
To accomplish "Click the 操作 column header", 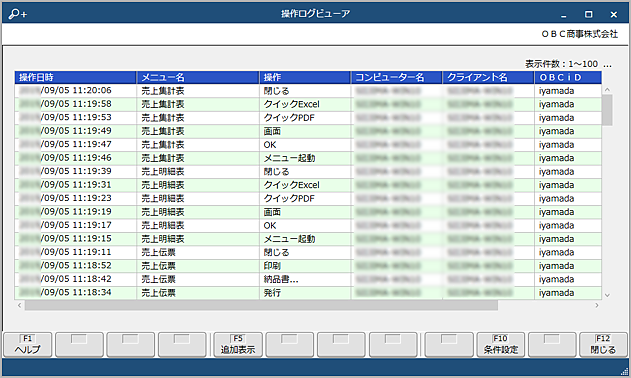I will coord(305,77).
